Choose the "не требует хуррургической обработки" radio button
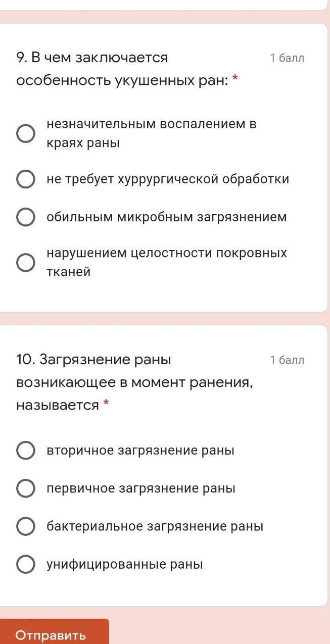The width and height of the screenshot is (330, 644). (x=26, y=179)
